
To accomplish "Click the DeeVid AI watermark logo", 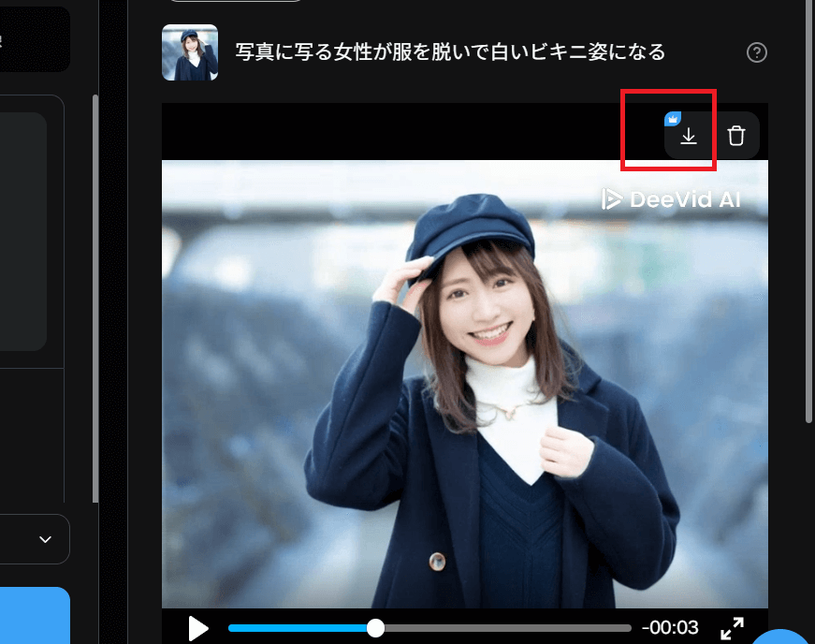I will click(x=671, y=198).
